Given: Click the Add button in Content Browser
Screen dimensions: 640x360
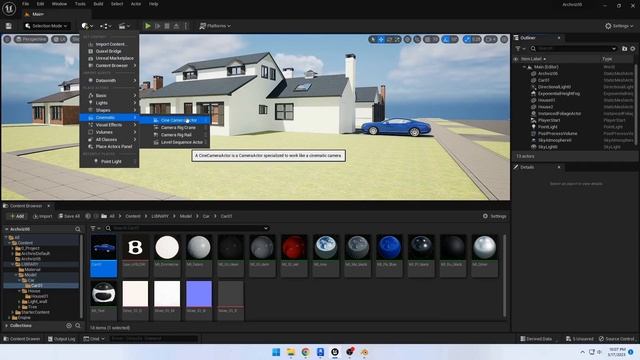Looking at the screenshot, I should pos(17,216).
